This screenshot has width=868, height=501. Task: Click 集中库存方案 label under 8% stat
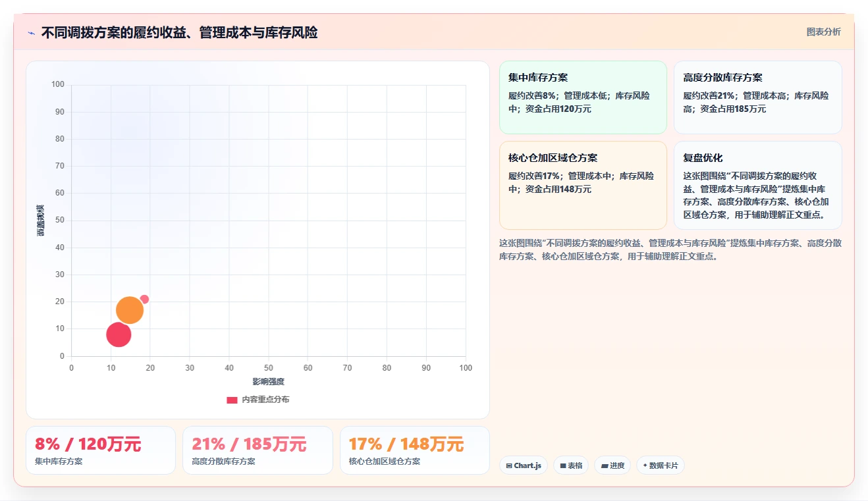click(x=59, y=461)
